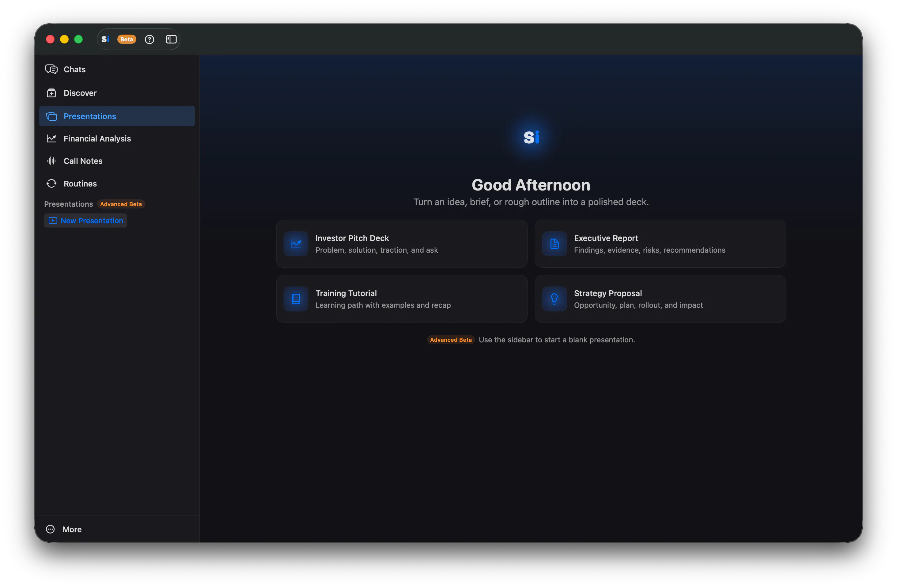The image size is (897, 588).
Task: Click the Presentations slides icon
Action: pos(51,116)
